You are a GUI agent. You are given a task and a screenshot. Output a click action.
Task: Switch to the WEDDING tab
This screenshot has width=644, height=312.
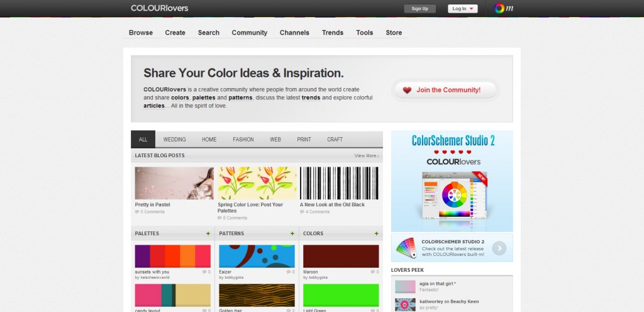point(175,140)
